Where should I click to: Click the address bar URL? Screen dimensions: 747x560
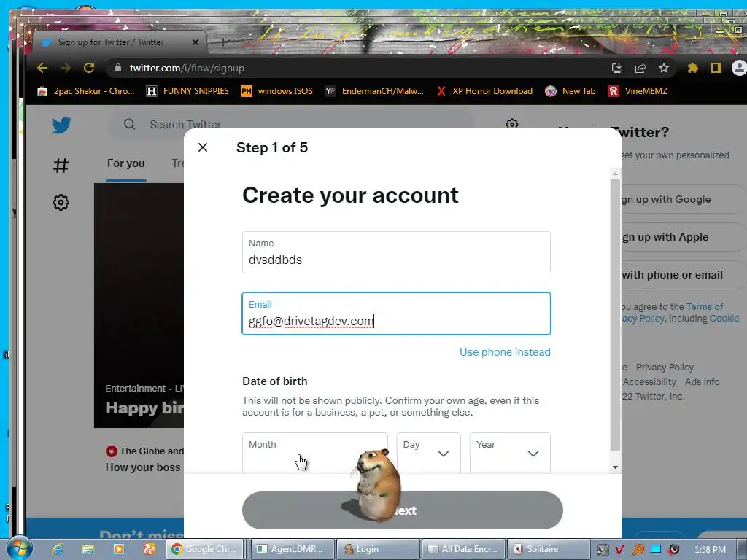coord(187,68)
